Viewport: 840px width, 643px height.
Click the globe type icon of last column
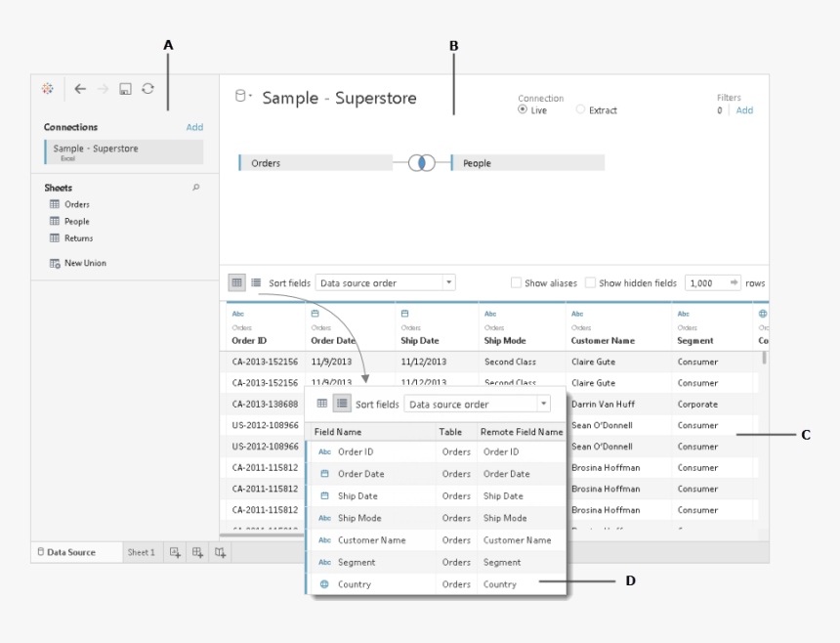(763, 314)
